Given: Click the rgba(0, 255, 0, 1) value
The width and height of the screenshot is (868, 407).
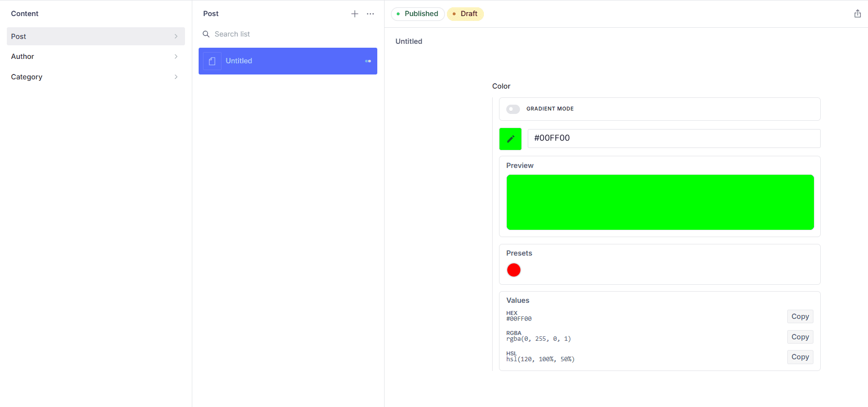Looking at the screenshot, I should coord(538,339).
